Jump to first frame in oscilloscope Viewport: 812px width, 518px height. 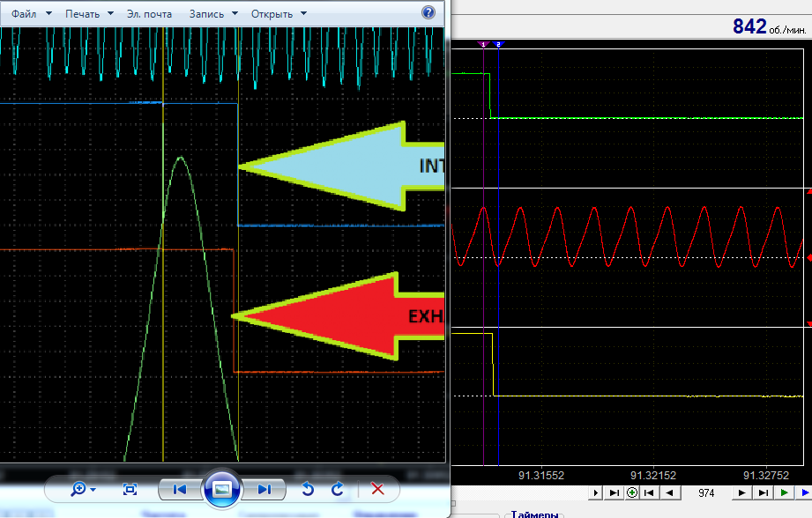click(x=648, y=492)
